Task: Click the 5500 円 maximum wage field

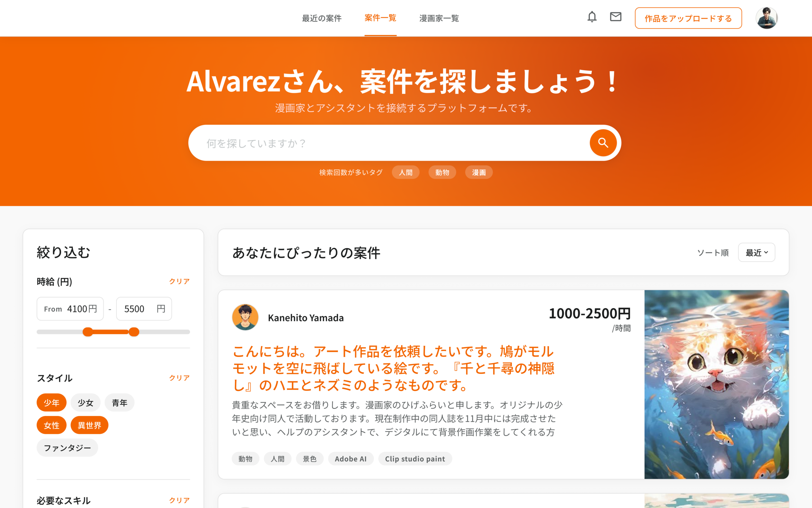Action: coord(144,309)
